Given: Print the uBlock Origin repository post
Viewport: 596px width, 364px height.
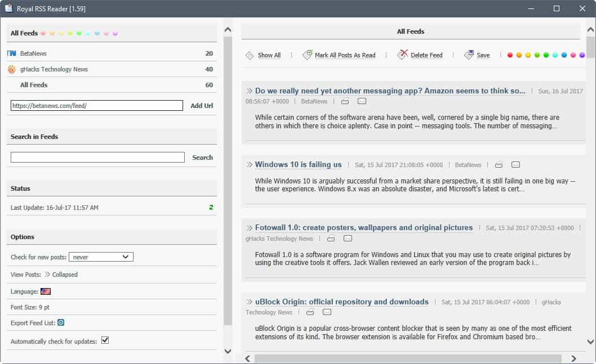Looking at the screenshot, I should (x=310, y=312).
